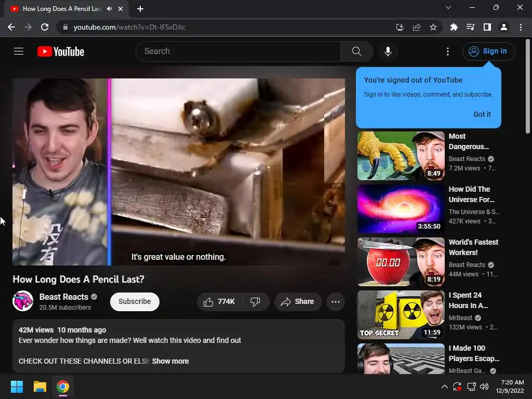The width and height of the screenshot is (532, 399).
Task: Subscribe to Beast Reacts
Action: 135,302
